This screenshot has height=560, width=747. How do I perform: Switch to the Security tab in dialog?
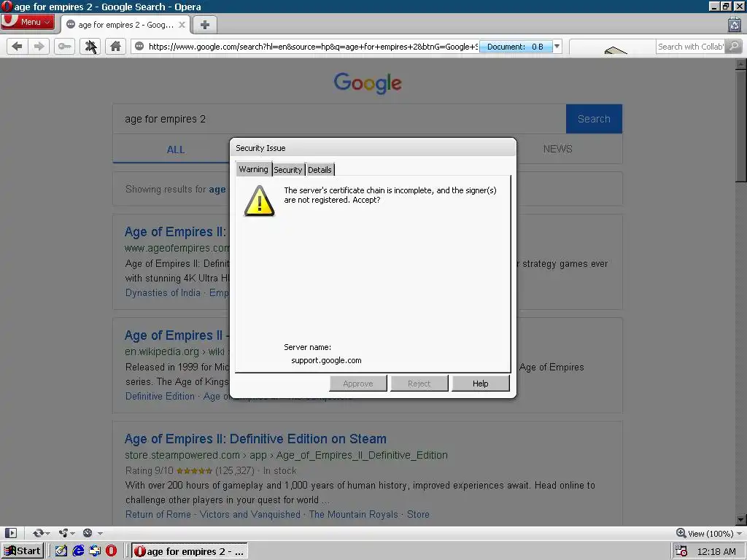[287, 169]
